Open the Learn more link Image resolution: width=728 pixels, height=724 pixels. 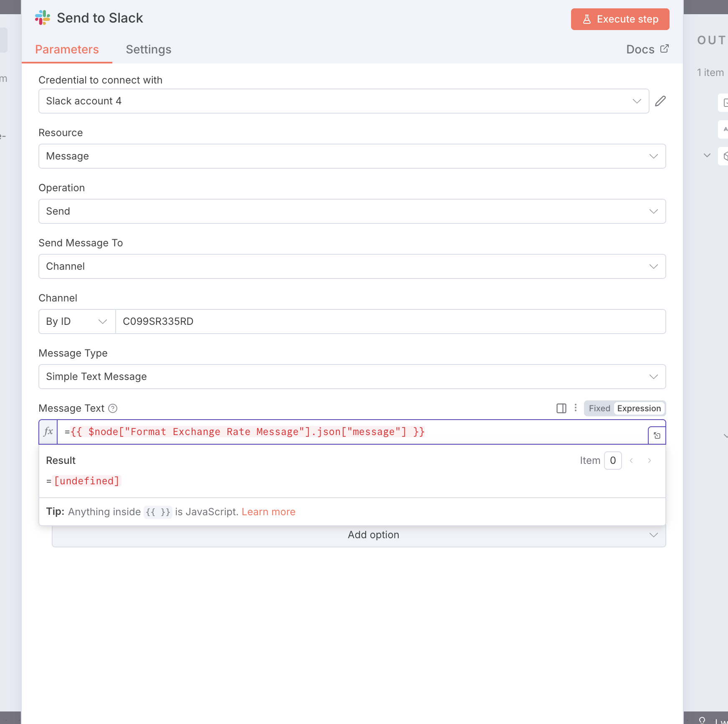point(268,512)
